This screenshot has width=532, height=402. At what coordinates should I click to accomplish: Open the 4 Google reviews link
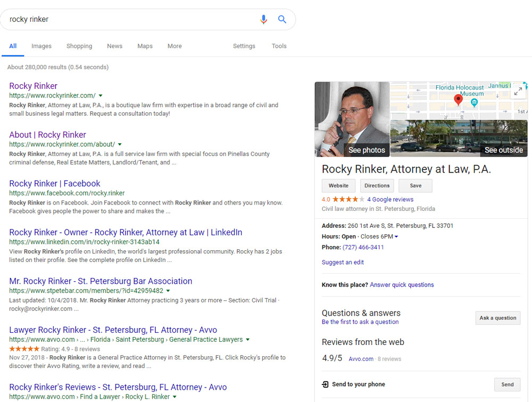(390, 199)
